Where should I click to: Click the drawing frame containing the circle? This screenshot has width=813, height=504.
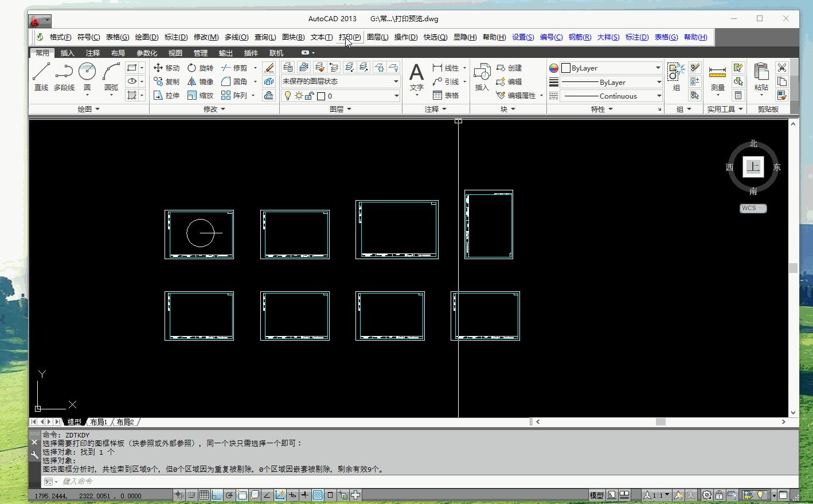[199, 234]
